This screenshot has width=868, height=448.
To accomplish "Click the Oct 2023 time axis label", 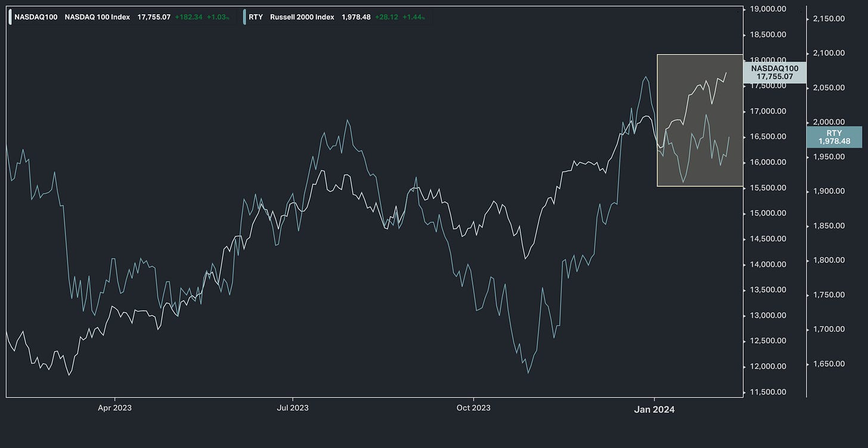I will tap(473, 408).
